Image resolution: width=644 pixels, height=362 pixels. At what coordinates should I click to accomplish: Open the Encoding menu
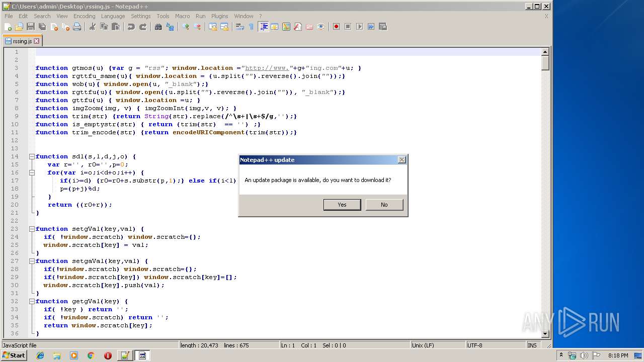pos(84,16)
